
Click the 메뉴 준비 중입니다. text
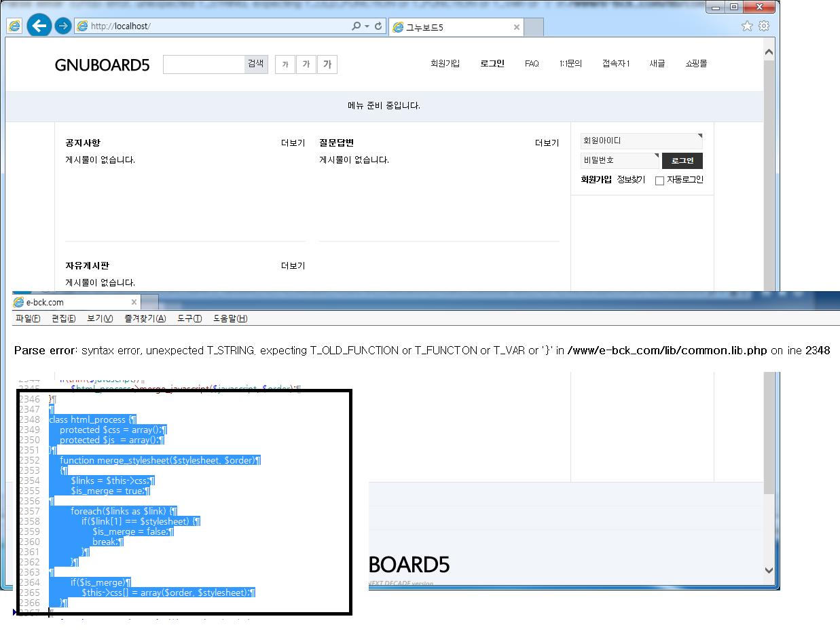pyautogui.click(x=384, y=106)
